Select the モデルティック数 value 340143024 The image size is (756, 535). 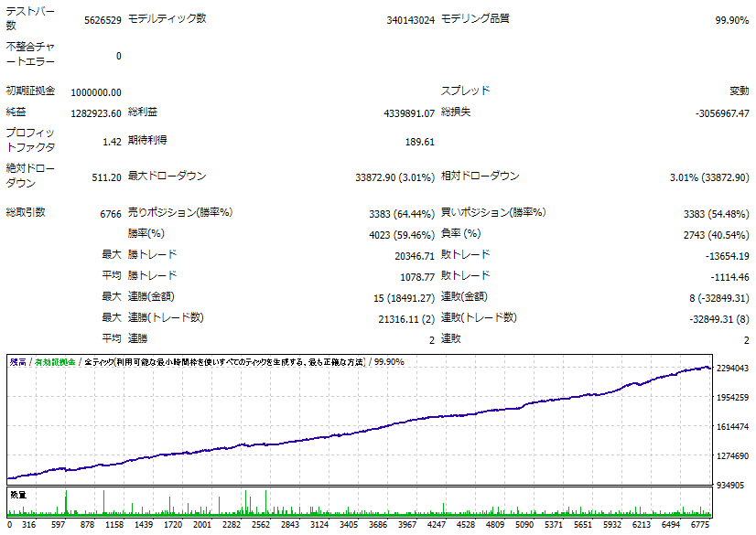pyautogui.click(x=410, y=19)
